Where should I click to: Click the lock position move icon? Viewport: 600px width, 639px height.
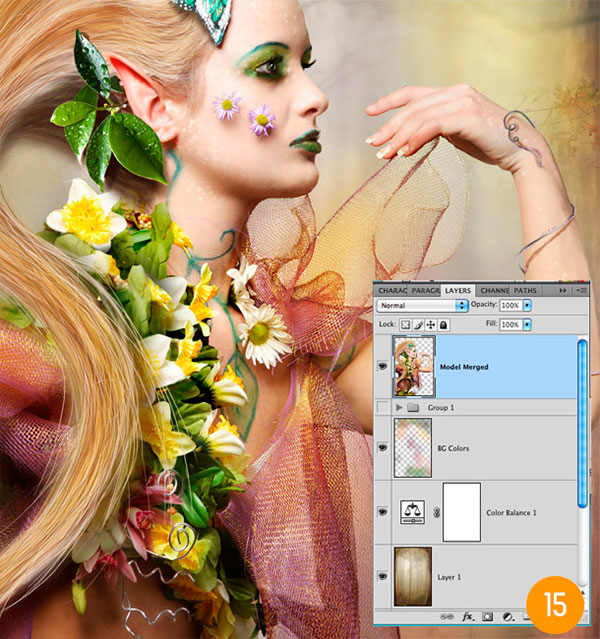tap(430, 325)
